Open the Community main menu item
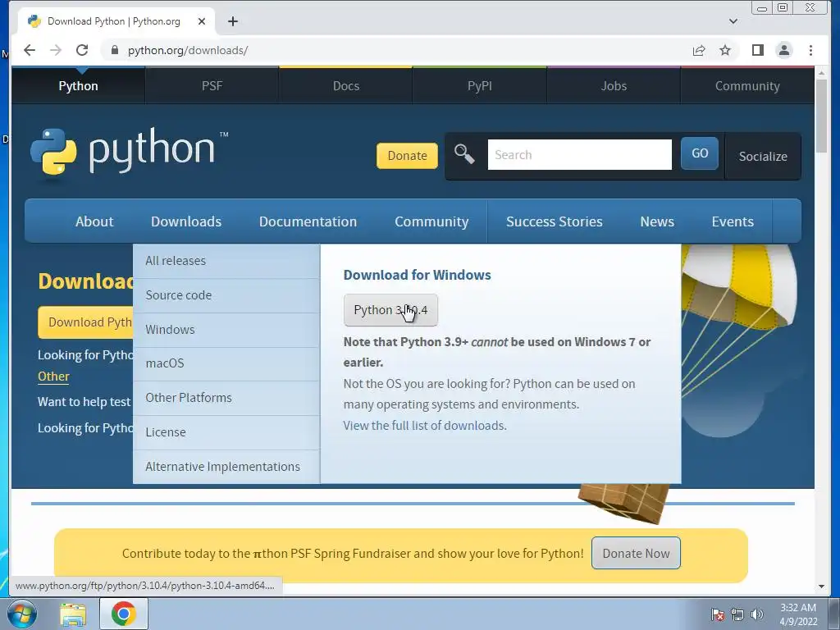Viewport: 840px width, 630px height. tap(431, 221)
